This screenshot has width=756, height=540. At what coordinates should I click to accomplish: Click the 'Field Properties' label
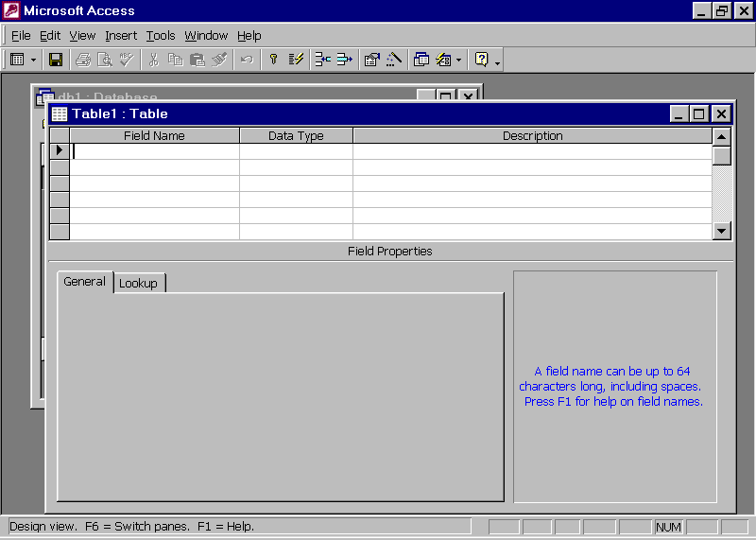389,252
